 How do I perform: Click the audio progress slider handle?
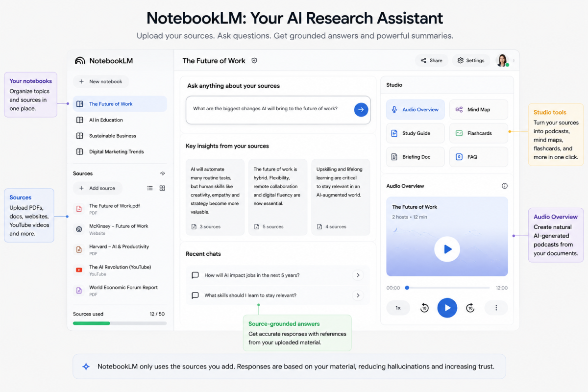click(x=407, y=288)
